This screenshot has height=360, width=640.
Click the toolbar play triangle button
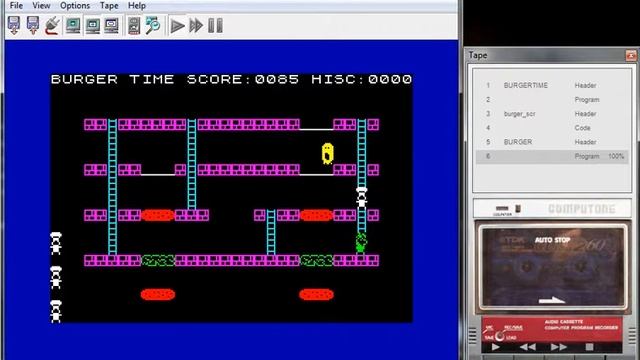(177, 26)
